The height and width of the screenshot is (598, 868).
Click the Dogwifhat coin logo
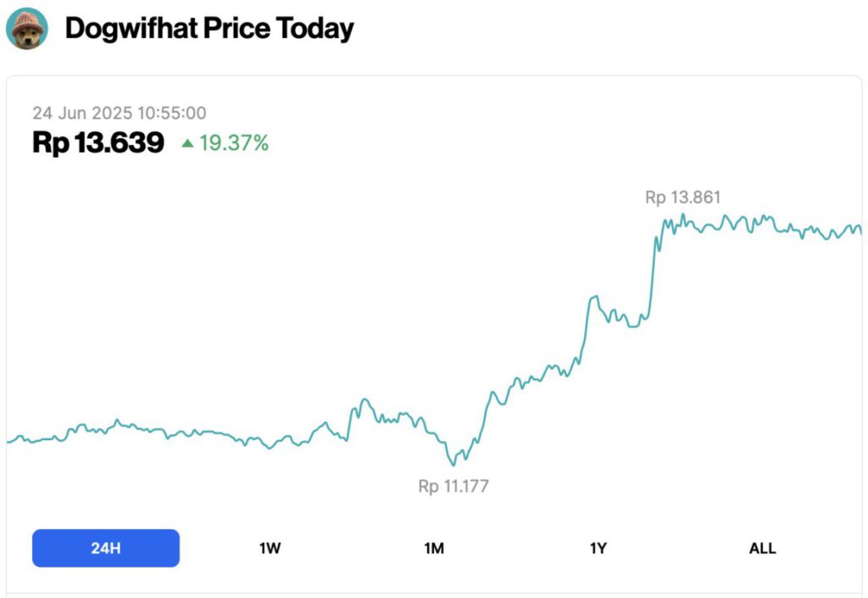(27, 29)
